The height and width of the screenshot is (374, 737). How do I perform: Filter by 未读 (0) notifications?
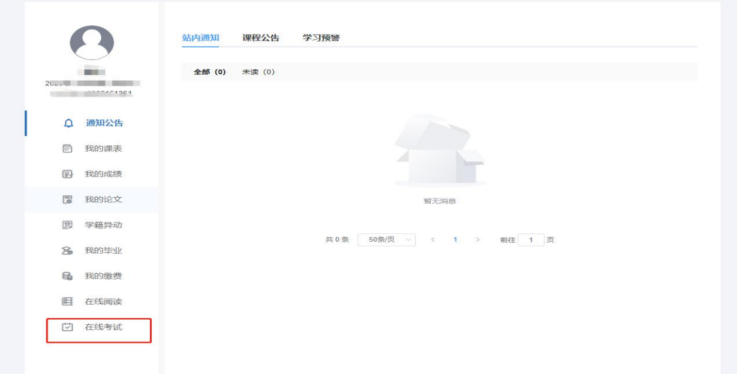click(x=258, y=72)
